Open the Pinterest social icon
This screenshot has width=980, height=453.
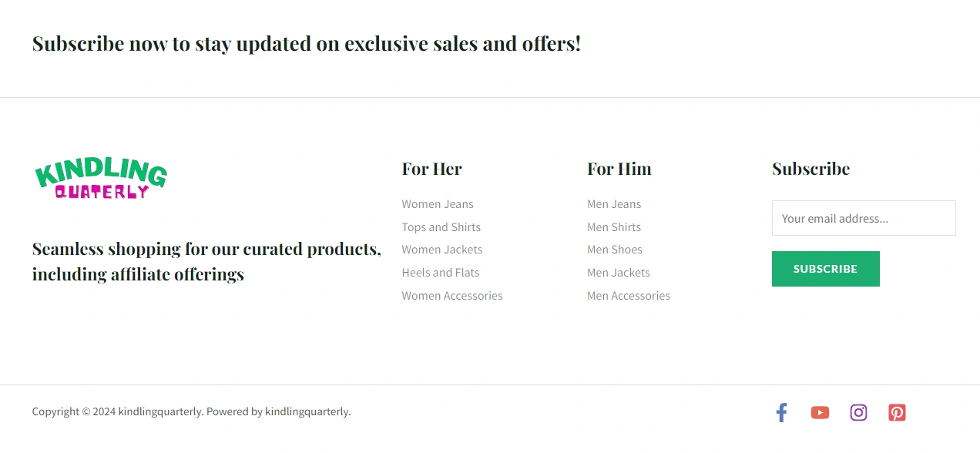pyautogui.click(x=897, y=412)
